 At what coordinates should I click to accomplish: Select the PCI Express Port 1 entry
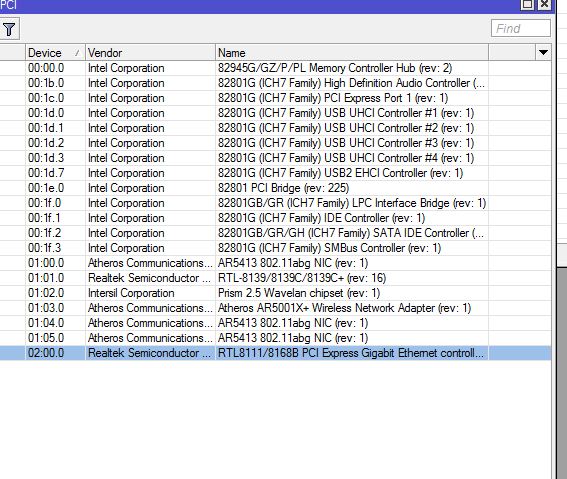point(333,98)
